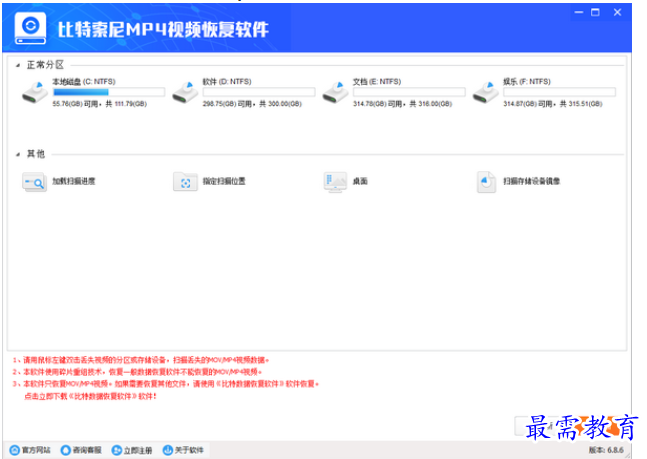The width and height of the screenshot is (647, 459).
Task: Click the 文档 (E: NTFS) label
Action: tap(377, 82)
